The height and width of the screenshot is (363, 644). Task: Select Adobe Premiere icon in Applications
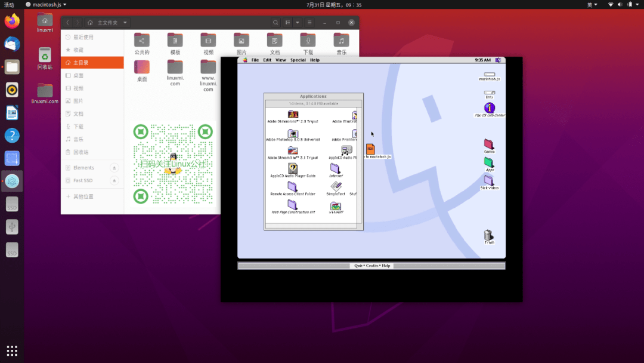pyautogui.click(x=354, y=135)
